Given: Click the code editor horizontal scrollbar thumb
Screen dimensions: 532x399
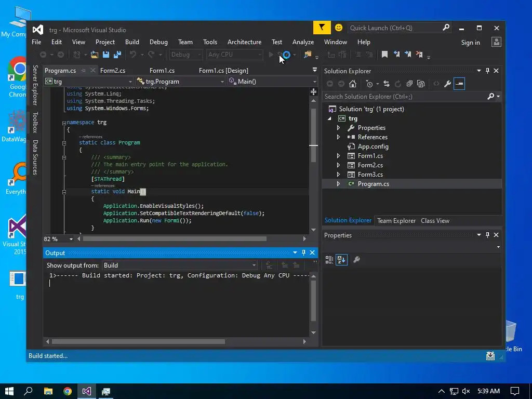Looking at the screenshot, I should 175,239.
